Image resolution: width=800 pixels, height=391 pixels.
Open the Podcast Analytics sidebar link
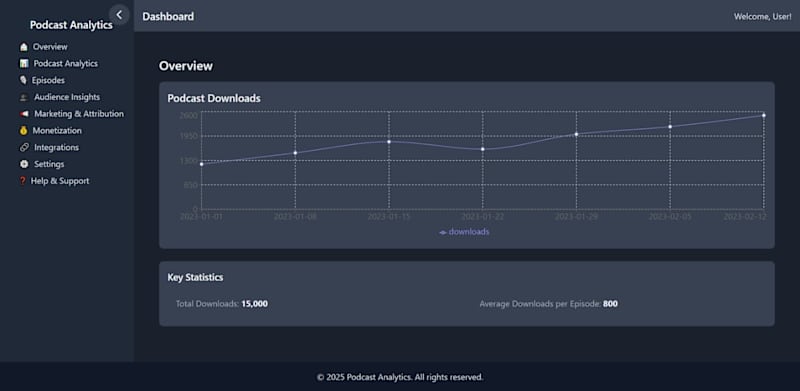66,64
